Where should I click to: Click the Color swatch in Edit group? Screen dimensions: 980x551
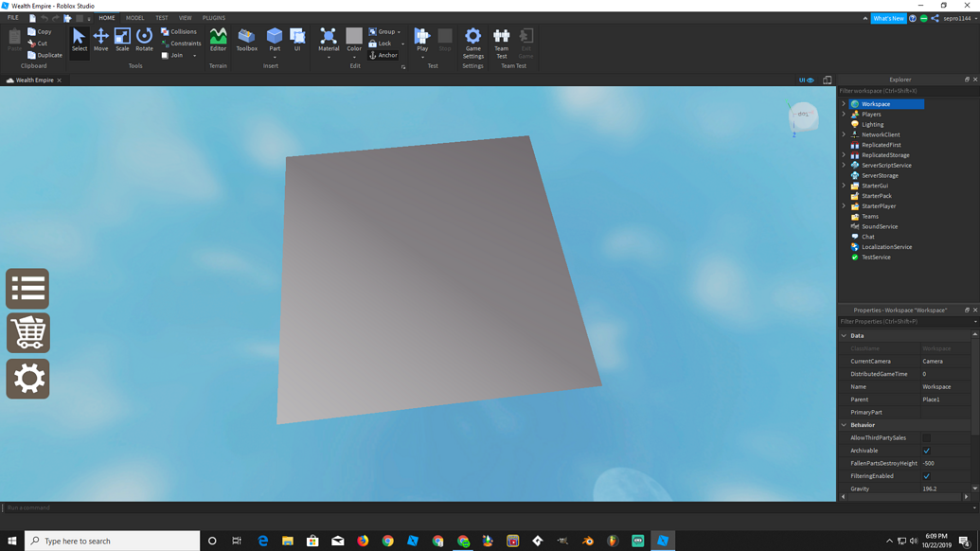click(354, 36)
